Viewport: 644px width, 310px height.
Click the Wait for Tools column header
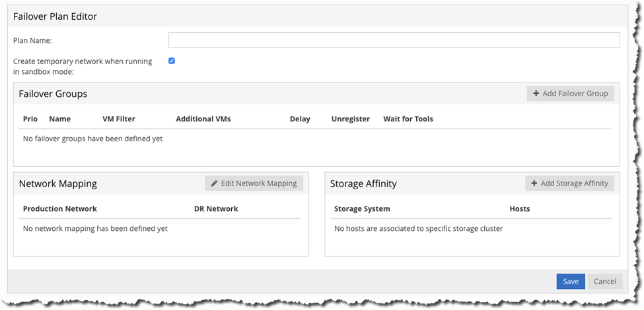pos(408,119)
